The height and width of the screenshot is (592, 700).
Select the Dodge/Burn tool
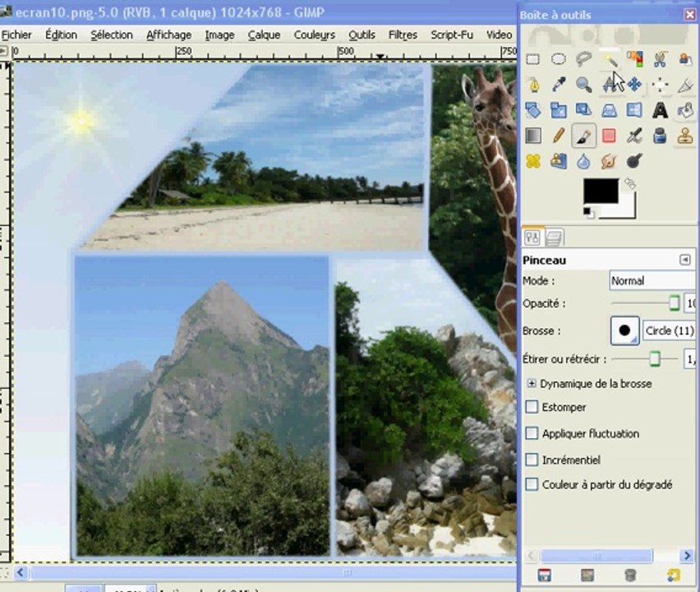(x=634, y=161)
